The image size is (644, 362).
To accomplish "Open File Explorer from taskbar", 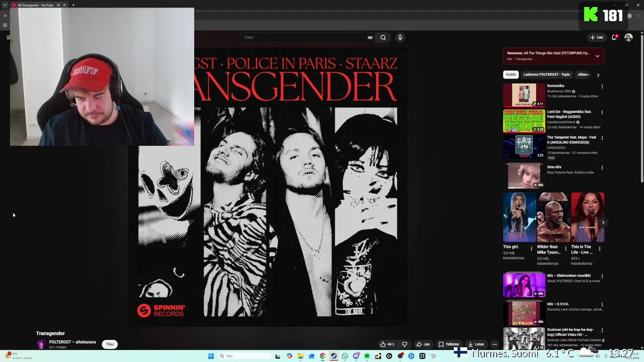I will point(300,356).
